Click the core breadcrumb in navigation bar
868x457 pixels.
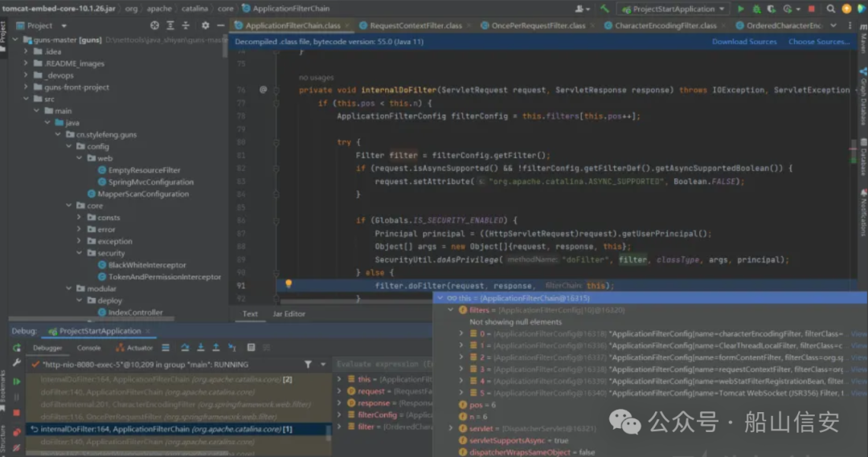click(225, 8)
